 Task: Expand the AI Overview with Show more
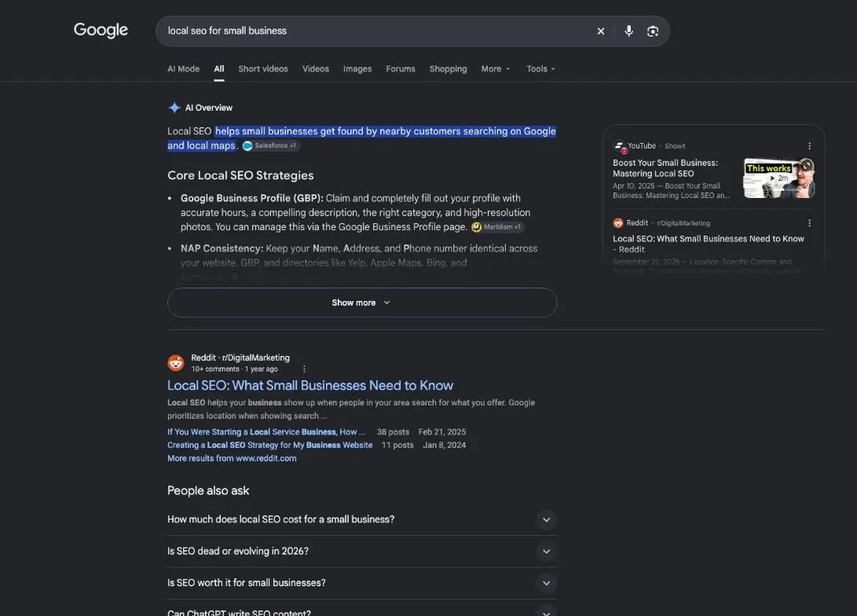[362, 302]
